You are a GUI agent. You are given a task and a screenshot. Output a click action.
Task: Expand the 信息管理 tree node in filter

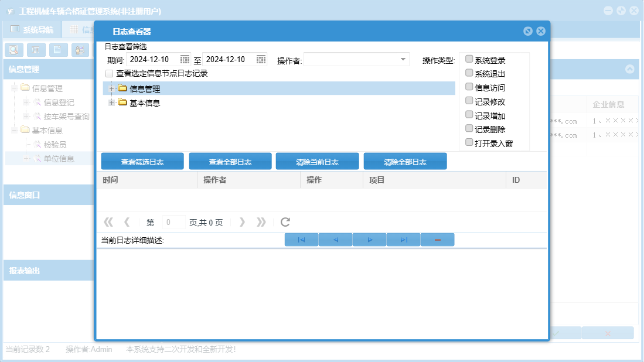click(x=111, y=88)
